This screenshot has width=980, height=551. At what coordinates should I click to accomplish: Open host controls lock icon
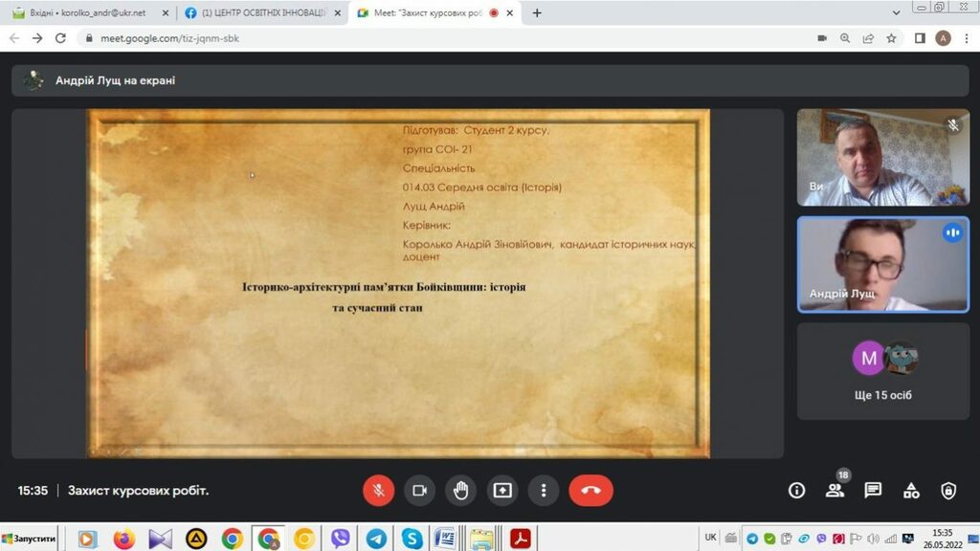(948, 491)
